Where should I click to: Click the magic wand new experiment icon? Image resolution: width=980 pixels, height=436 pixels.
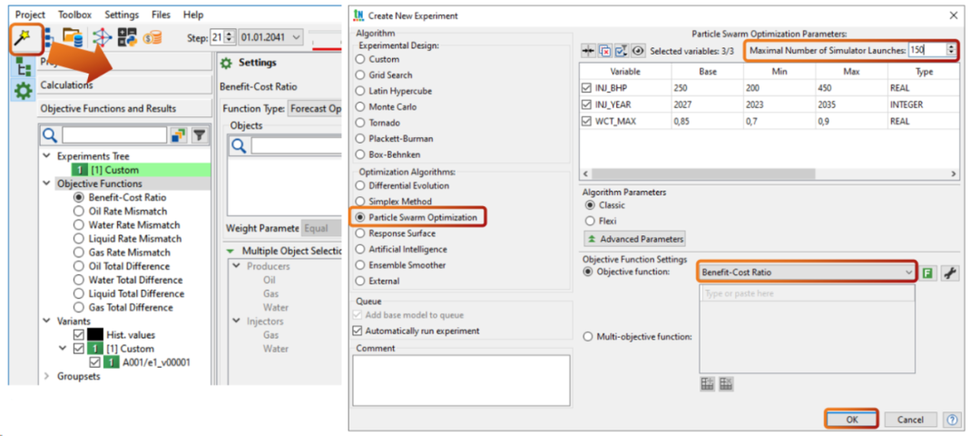coord(24,37)
